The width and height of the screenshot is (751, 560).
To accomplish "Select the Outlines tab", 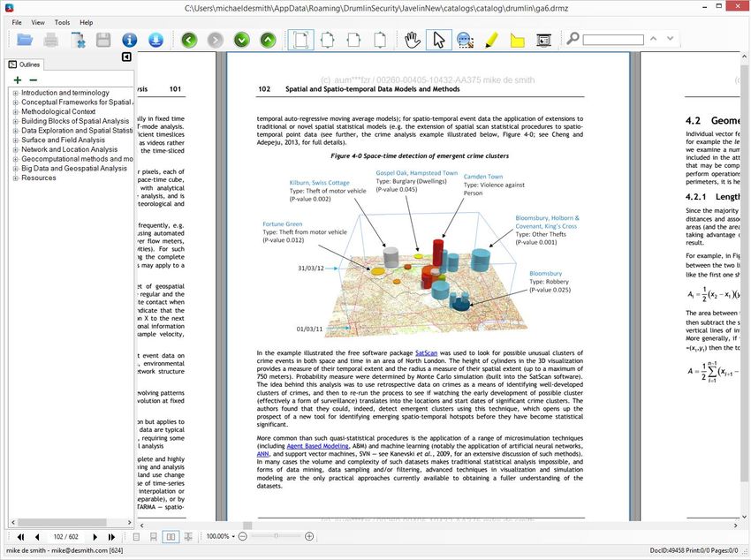I will [25, 64].
